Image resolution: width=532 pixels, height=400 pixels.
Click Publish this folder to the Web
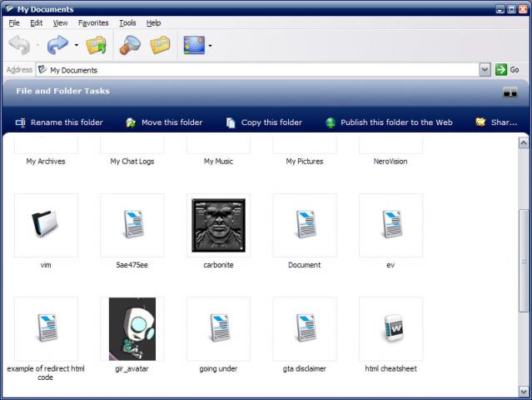point(396,122)
